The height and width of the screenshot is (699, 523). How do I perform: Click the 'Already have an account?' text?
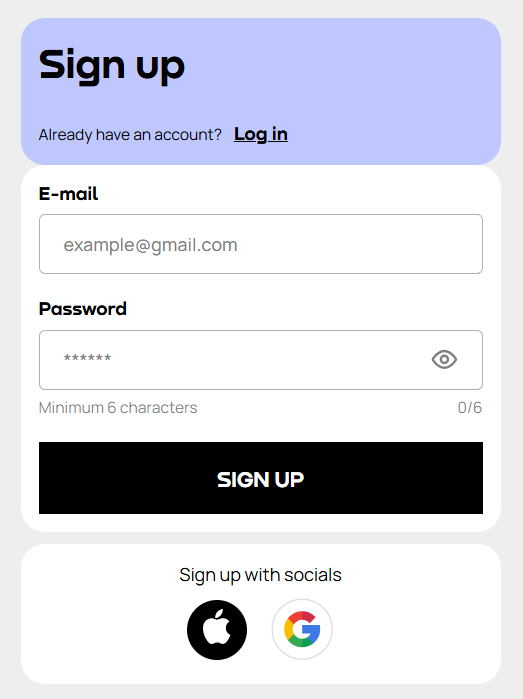pos(130,135)
